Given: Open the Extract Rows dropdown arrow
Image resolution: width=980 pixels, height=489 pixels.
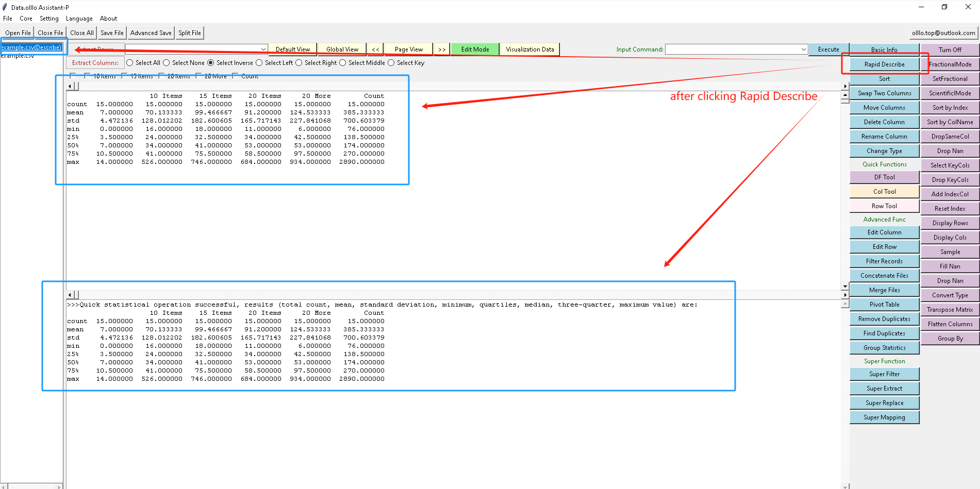Looking at the screenshot, I should point(263,49).
